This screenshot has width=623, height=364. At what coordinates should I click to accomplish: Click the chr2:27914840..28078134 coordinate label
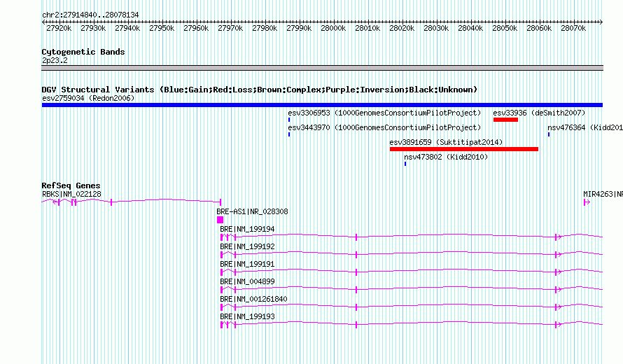click(x=90, y=15)
